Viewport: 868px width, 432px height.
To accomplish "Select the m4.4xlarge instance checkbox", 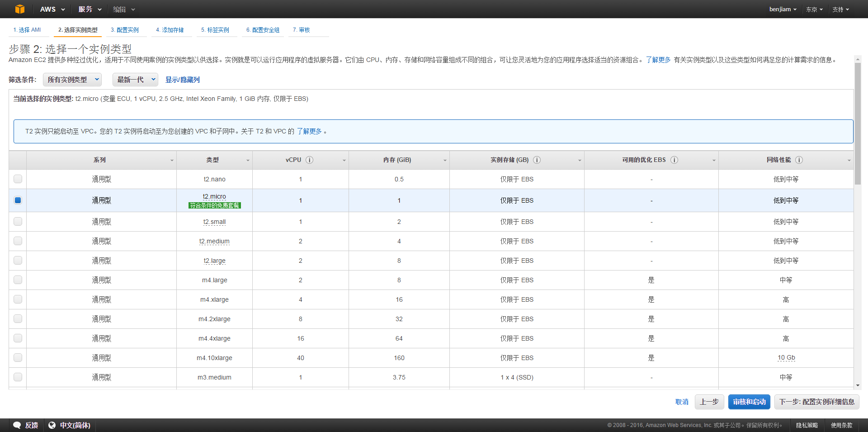I will pyautogui.click(x=18, y=338).
